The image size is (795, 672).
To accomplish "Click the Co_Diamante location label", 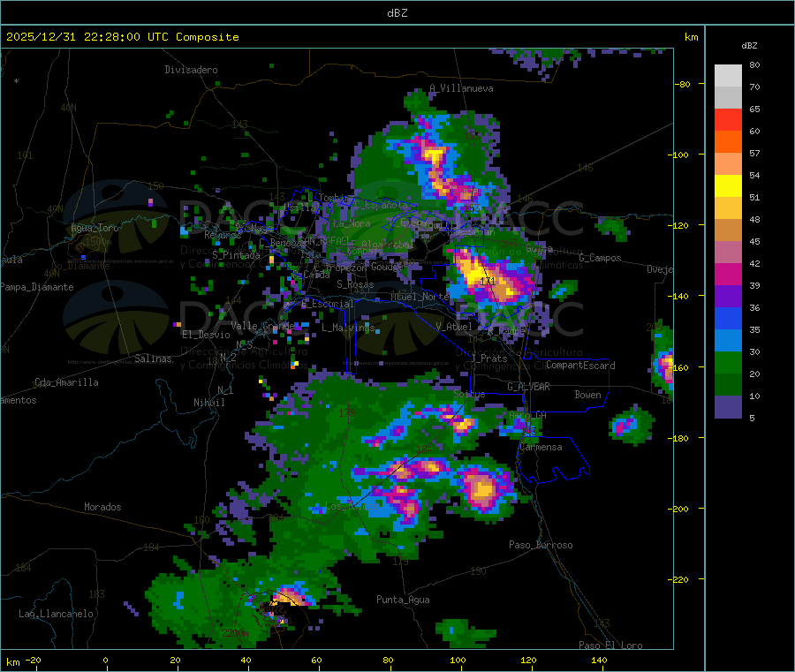I will (x=80, y=266).
